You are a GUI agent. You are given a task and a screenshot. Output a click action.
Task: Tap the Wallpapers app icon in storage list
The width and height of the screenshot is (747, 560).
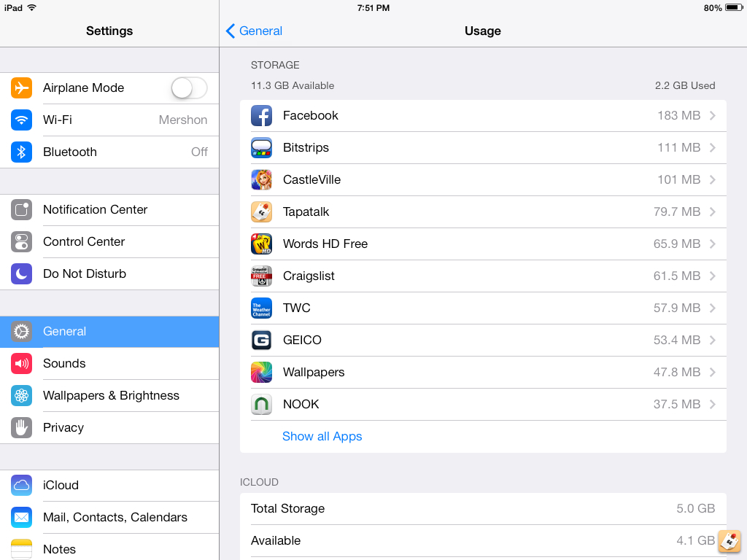[262, 373]
